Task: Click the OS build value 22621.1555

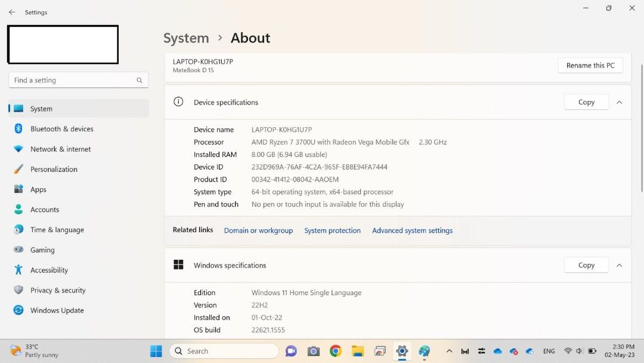Action: click(268, 330)
